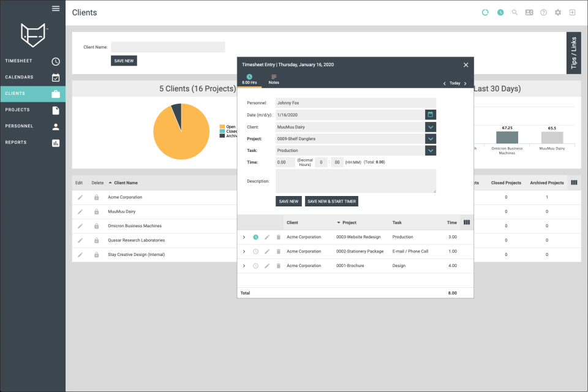Focus the decimal hours Time field
This screenshot has height=392, width=588.
[285, 162]
